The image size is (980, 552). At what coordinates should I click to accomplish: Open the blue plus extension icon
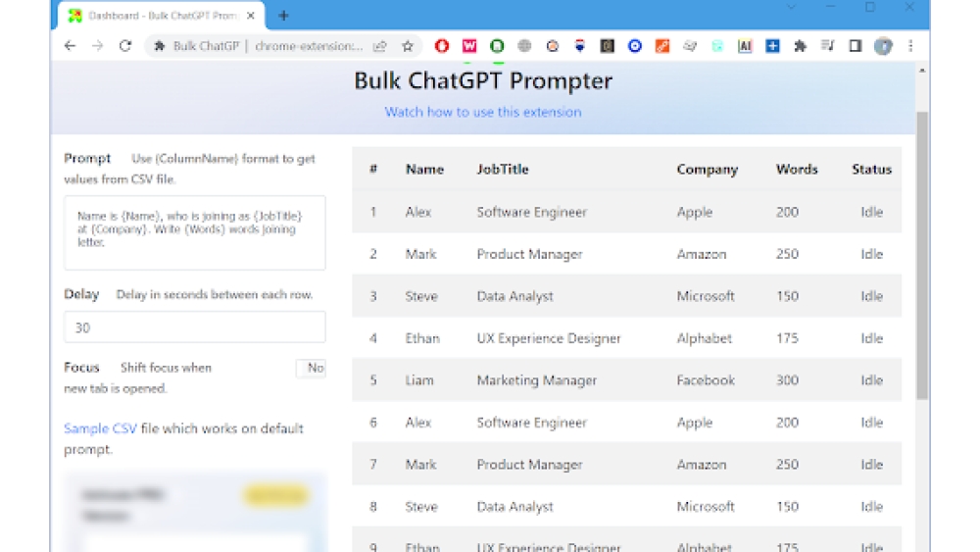pos(772,46)
